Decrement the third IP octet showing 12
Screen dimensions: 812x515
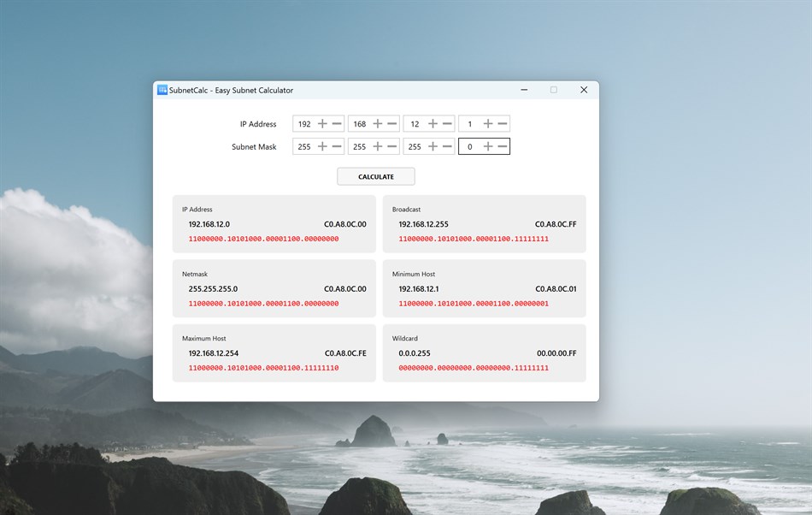(x=448, y=123)
